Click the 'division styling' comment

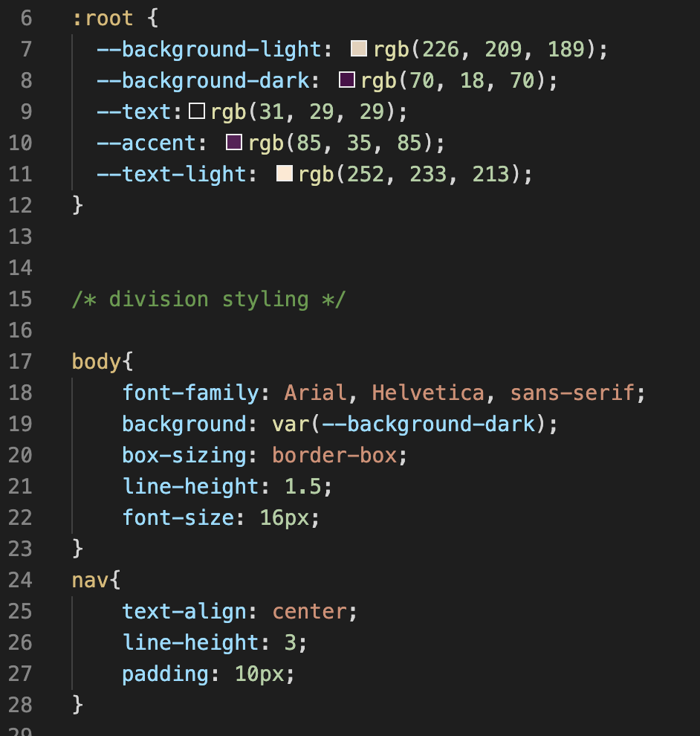click(x=209, y=299)
